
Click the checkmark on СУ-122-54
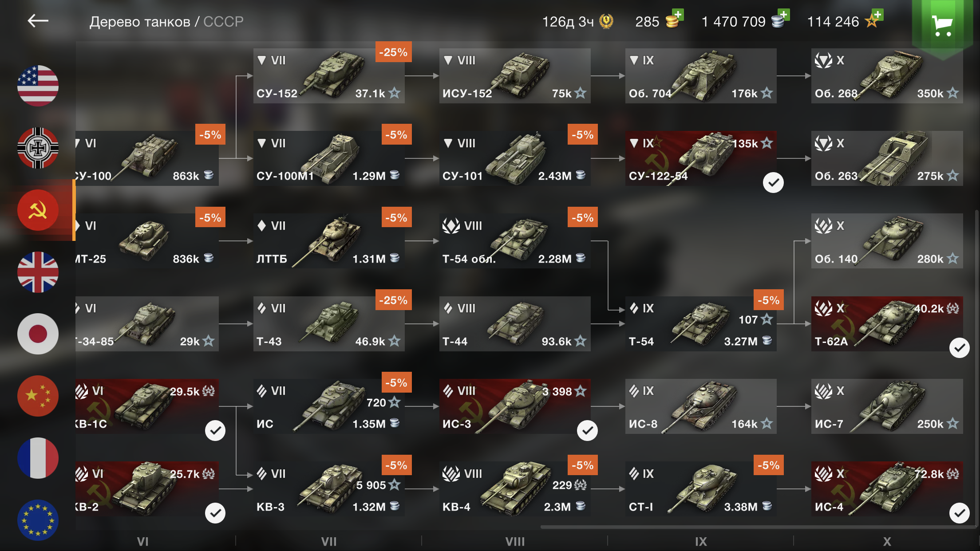pyautogui.click(x=773, y=182)
